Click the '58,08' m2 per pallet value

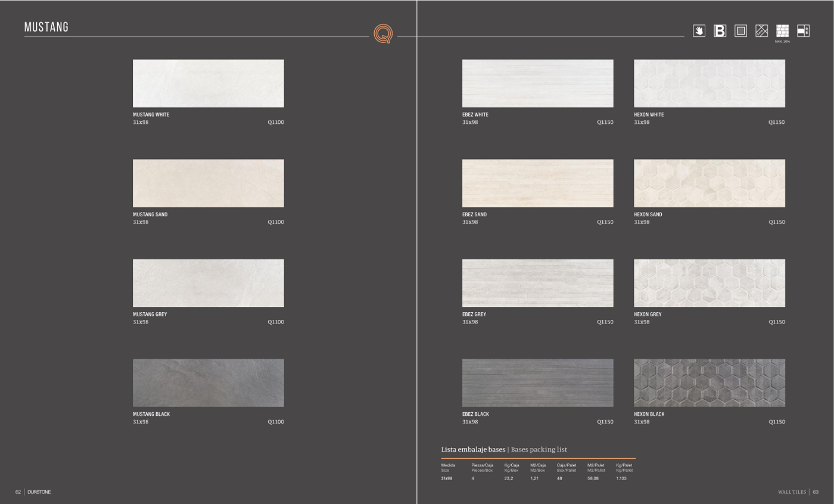[593, 478]
